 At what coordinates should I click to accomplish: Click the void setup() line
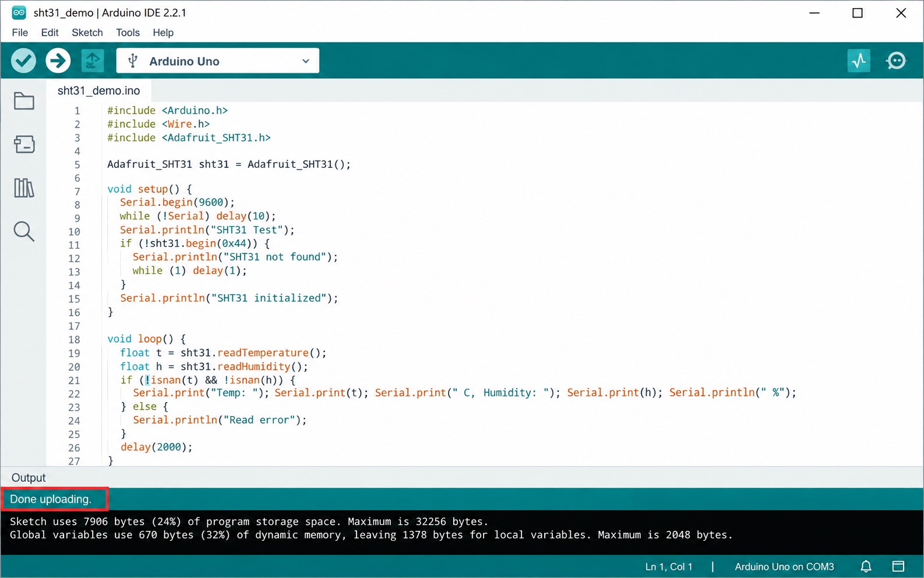(x=150, y=189)
